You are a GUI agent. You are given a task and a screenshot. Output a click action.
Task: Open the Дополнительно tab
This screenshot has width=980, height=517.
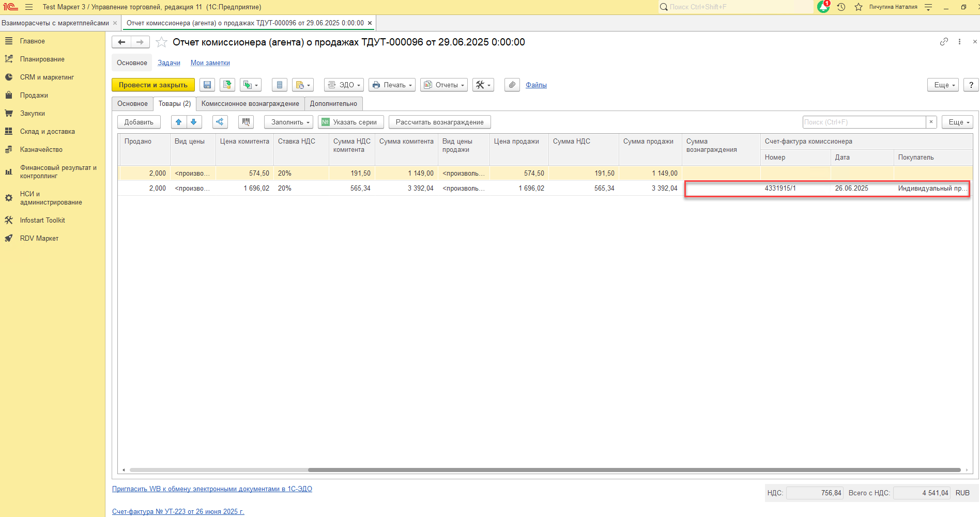333,104
